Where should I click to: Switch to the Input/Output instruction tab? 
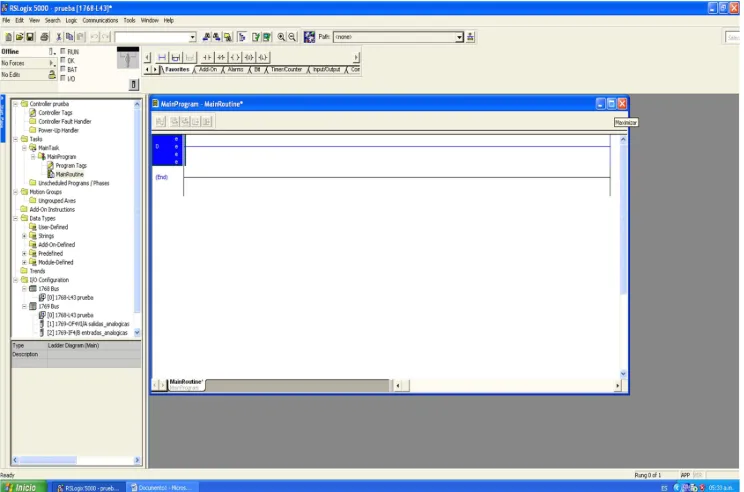[x=326, y=70]
